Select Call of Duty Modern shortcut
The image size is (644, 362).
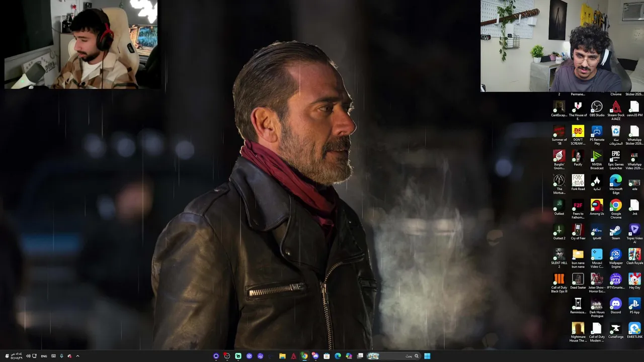[597, 332]
